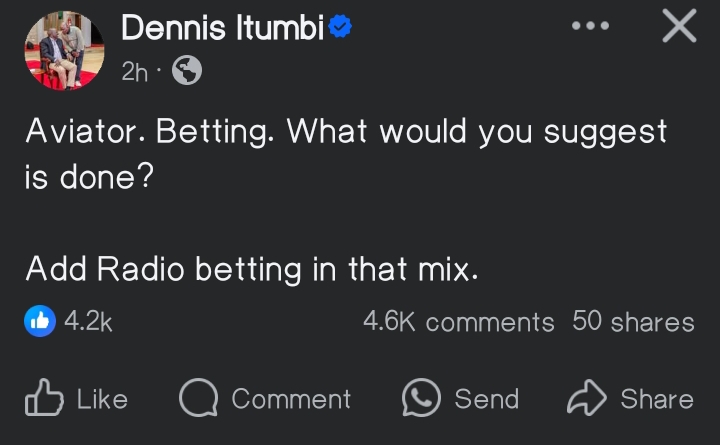The image size is (720, 445).
Task: Click the curved arrow Share icon
Action: pos(585,398)
